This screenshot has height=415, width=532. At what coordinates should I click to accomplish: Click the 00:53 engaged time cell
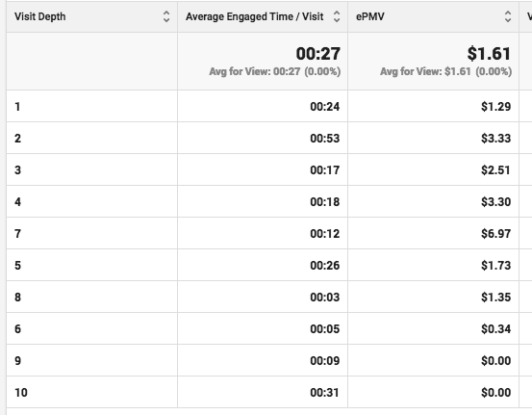(x=325, y=138)
